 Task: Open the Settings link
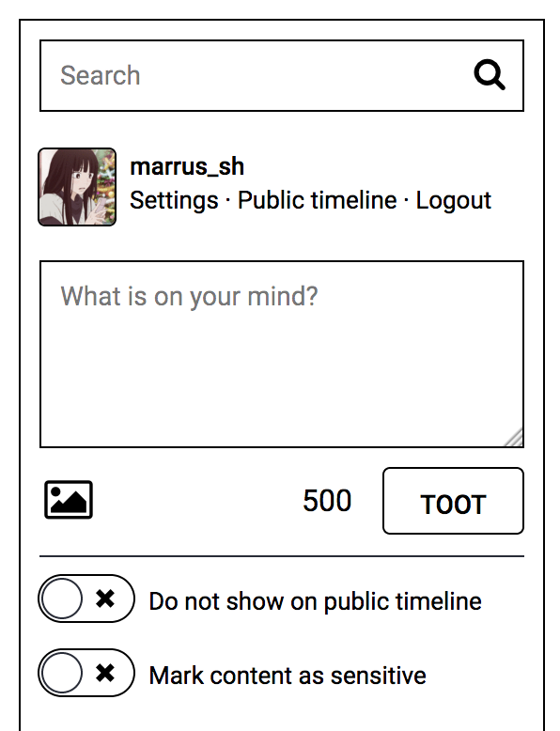(174, 200)
